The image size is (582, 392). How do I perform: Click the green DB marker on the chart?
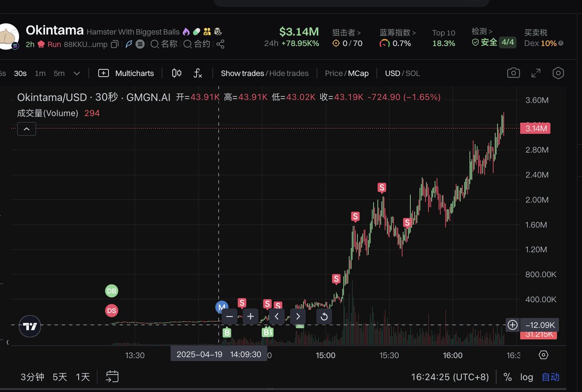point(112,291)
